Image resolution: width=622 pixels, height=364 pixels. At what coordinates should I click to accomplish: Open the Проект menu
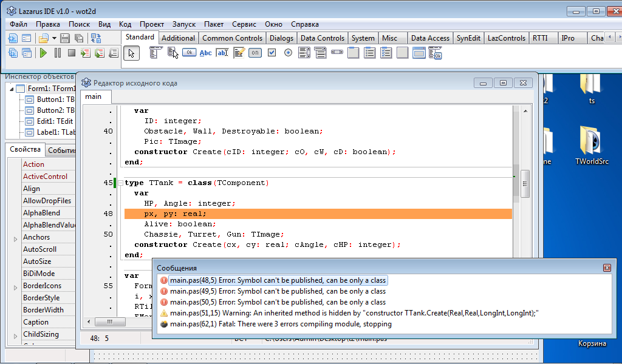click(151, 24)
